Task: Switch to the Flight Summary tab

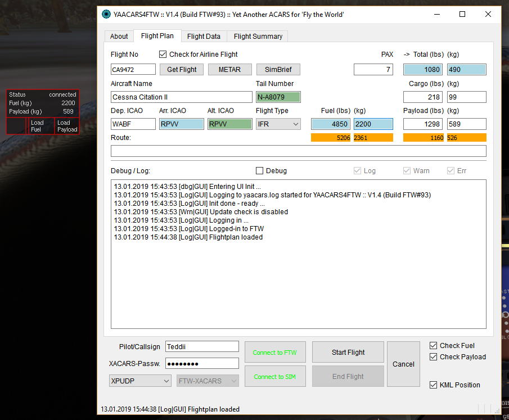Action: (x=258, y=37)
